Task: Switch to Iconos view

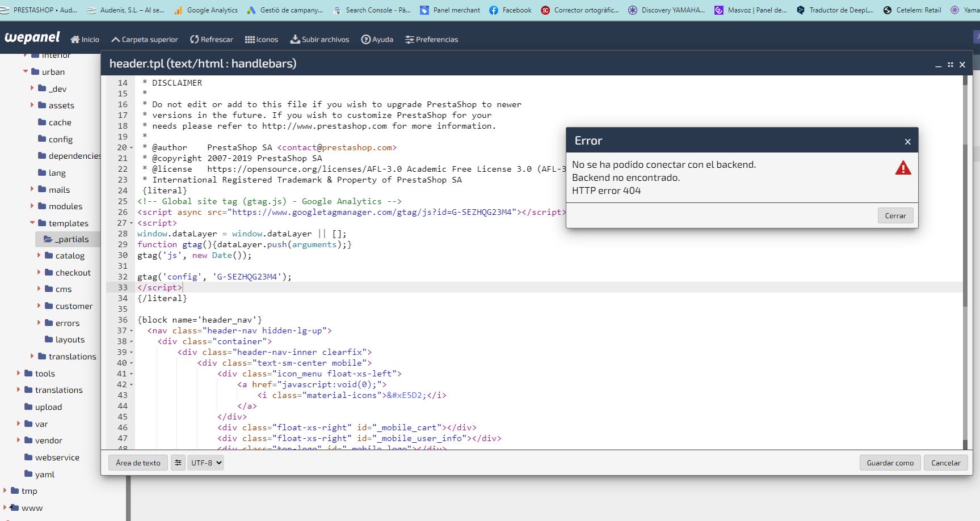Action: [x=261, y=39]
